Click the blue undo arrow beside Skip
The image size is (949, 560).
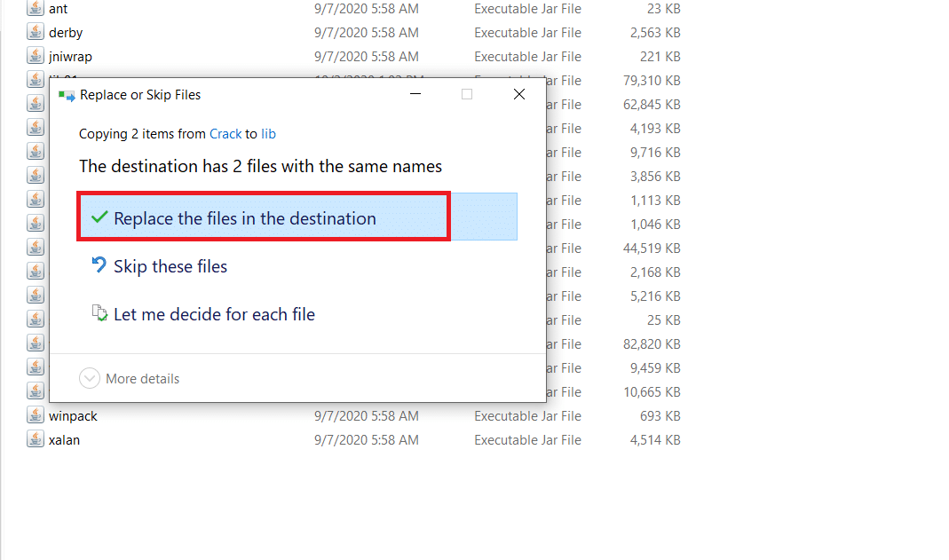[99, 264]
